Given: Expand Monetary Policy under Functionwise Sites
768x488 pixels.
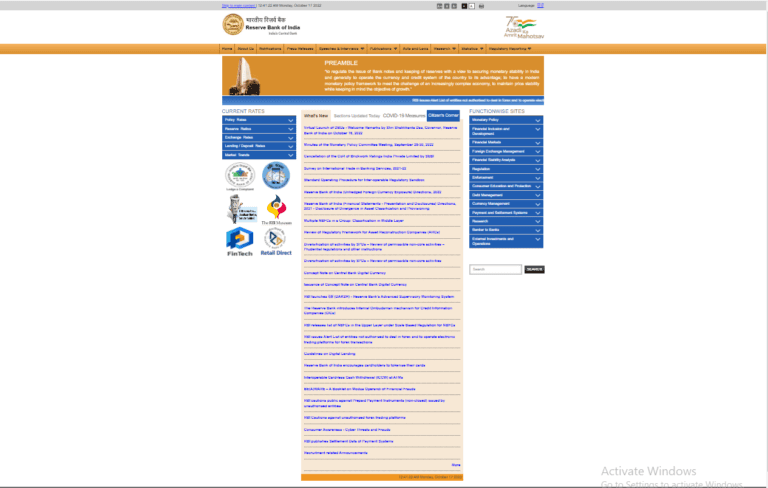Looking at the screenshot, I should point(506,120).
